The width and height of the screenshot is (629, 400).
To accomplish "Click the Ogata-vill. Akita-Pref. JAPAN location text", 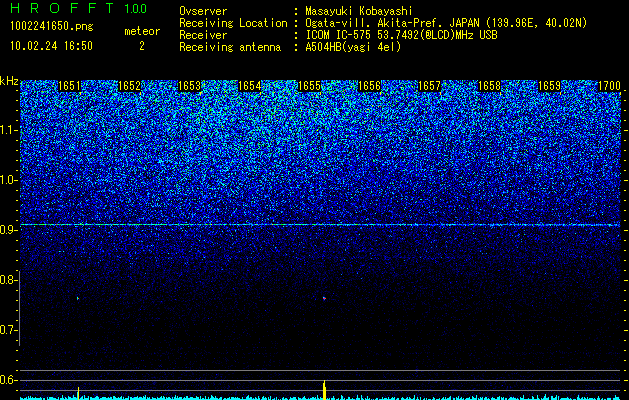I will 446,23.
